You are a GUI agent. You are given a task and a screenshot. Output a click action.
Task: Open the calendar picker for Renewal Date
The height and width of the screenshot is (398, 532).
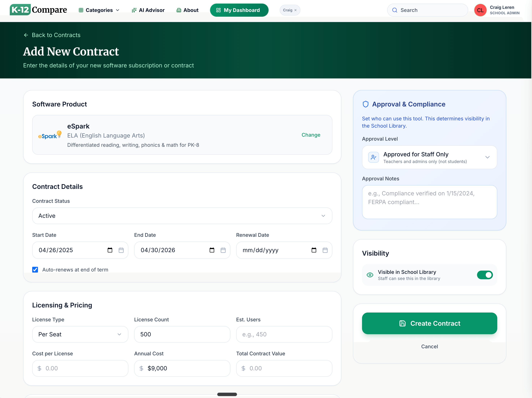(325, 250)
